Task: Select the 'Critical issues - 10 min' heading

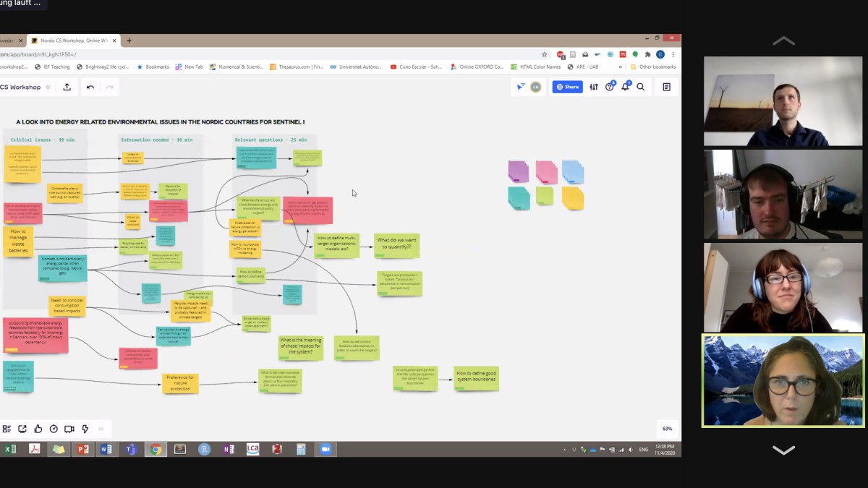Action: point(42,140)
